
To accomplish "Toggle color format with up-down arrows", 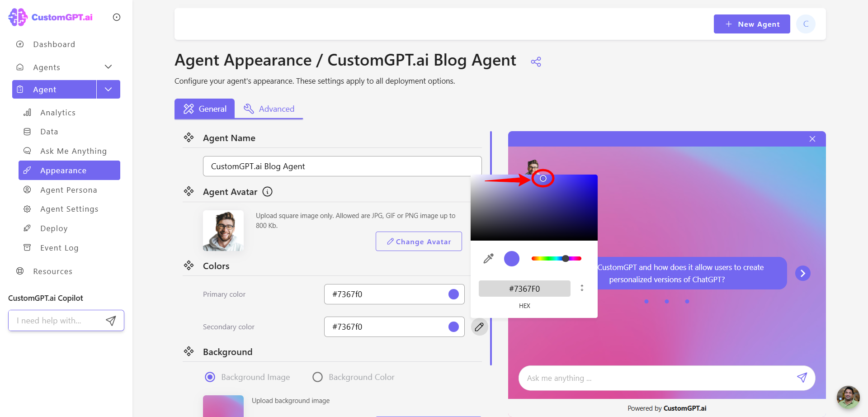I will click(x=582, y=288).
